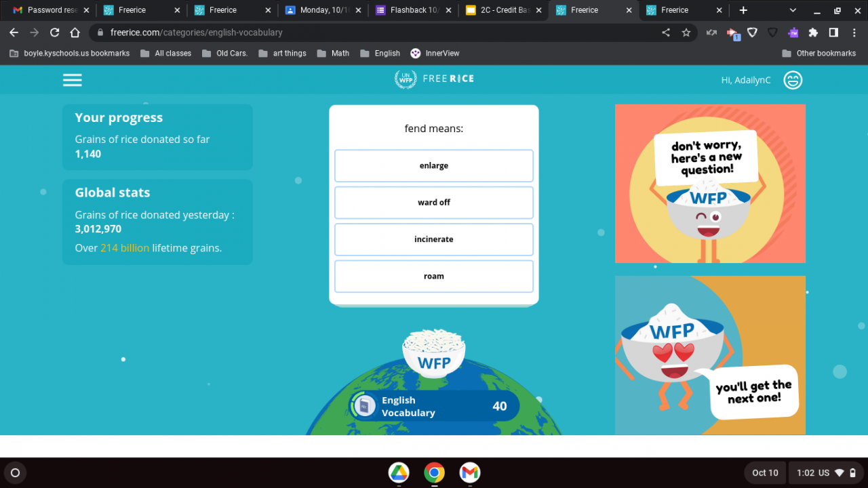
Task: Close the 2C - Credit tab
Action: pyautogui.click(x=538, y=10)
